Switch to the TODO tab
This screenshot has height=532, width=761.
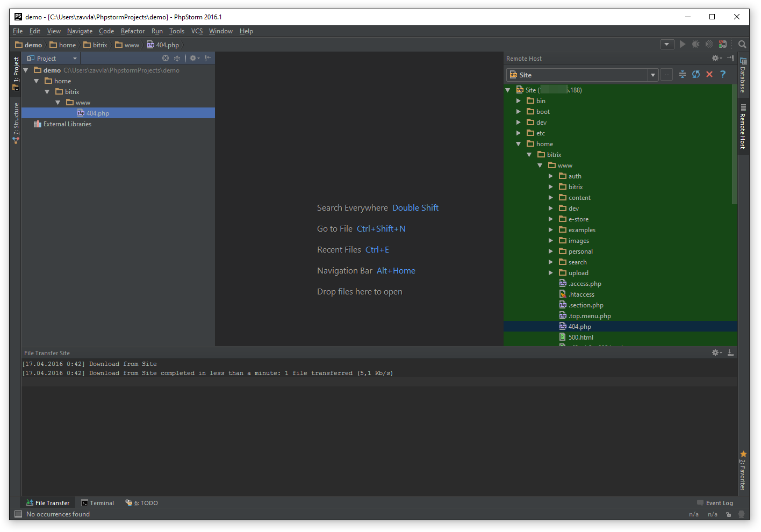[142, 503]
